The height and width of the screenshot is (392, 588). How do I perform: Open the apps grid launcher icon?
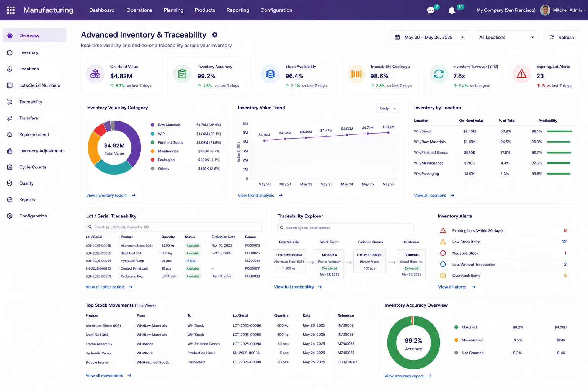[x=11, y=10]
